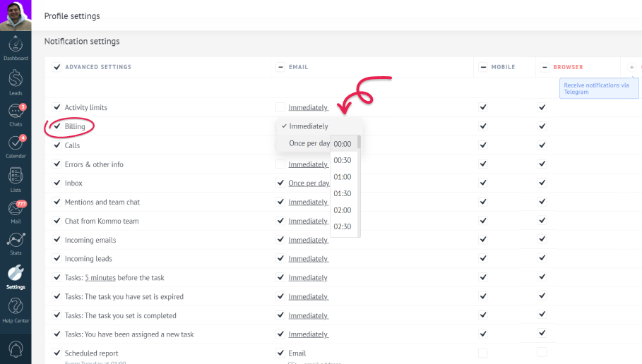
Task: Pick 01:30 in the time list
Action: click(343, 193)
